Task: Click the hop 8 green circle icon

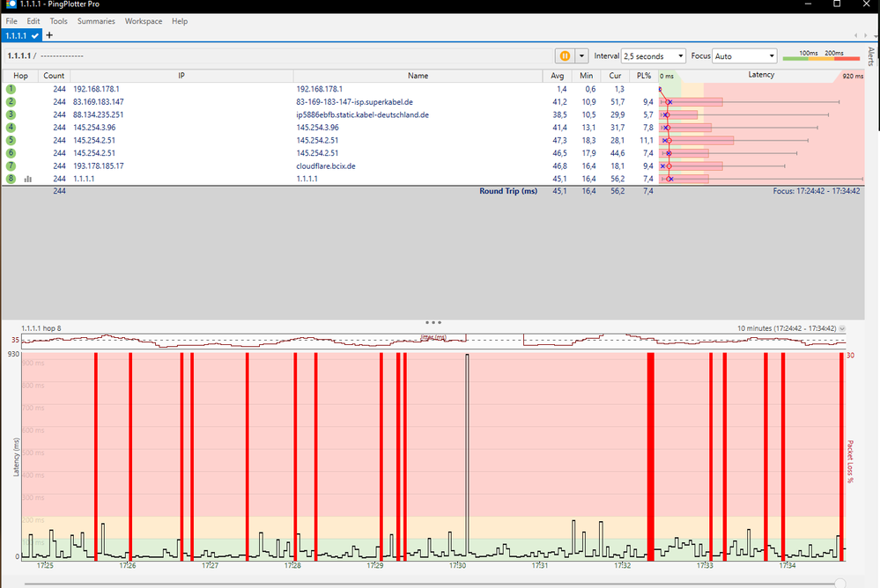Action: [x=11, y=179]
